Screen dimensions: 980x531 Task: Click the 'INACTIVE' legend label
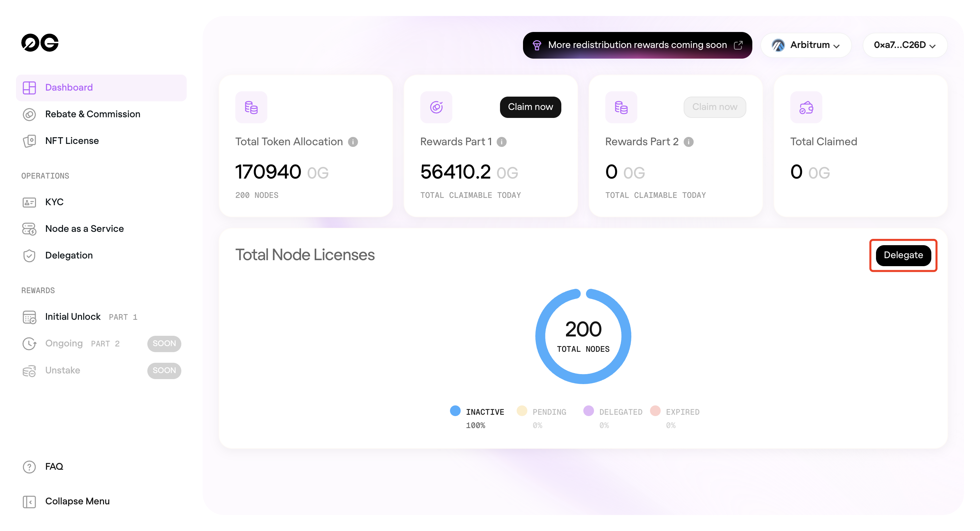tap(485, 412)
